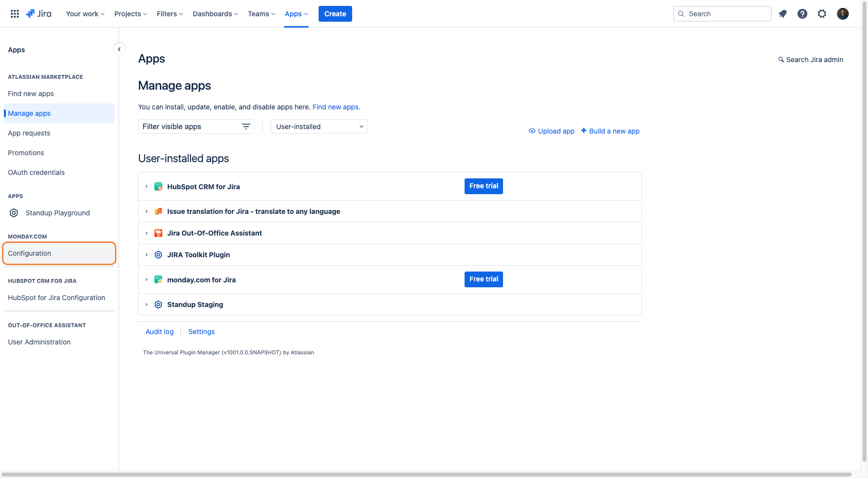Open the User-installed dropdown

point(319,127)
